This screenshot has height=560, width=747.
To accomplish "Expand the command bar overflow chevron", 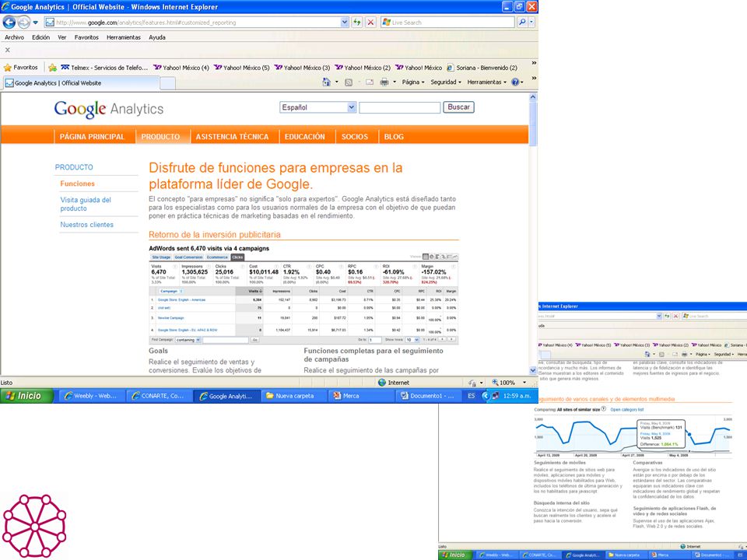I will [x=534, y=78].
